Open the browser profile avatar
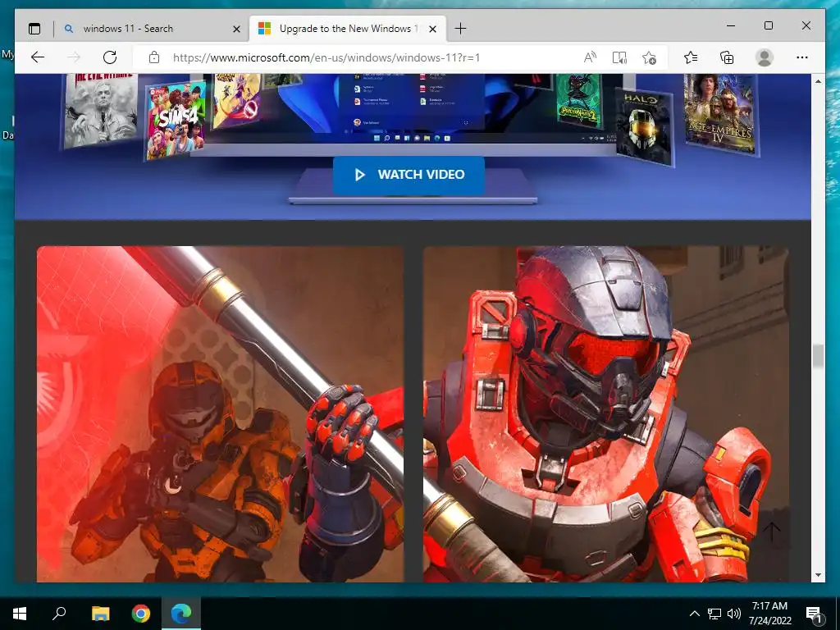 (765, 57)
